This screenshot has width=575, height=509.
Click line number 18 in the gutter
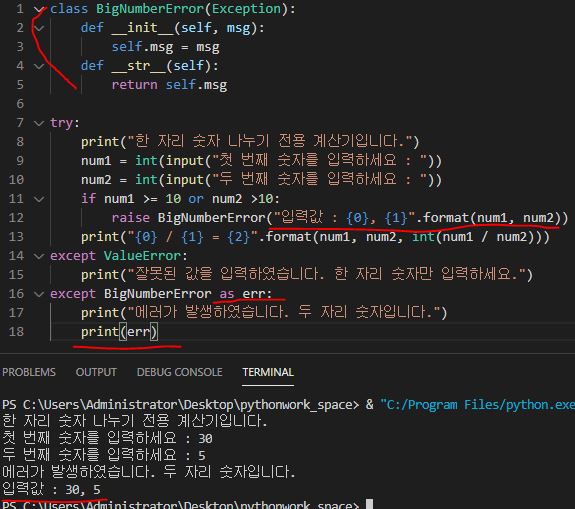coord(16,332)
